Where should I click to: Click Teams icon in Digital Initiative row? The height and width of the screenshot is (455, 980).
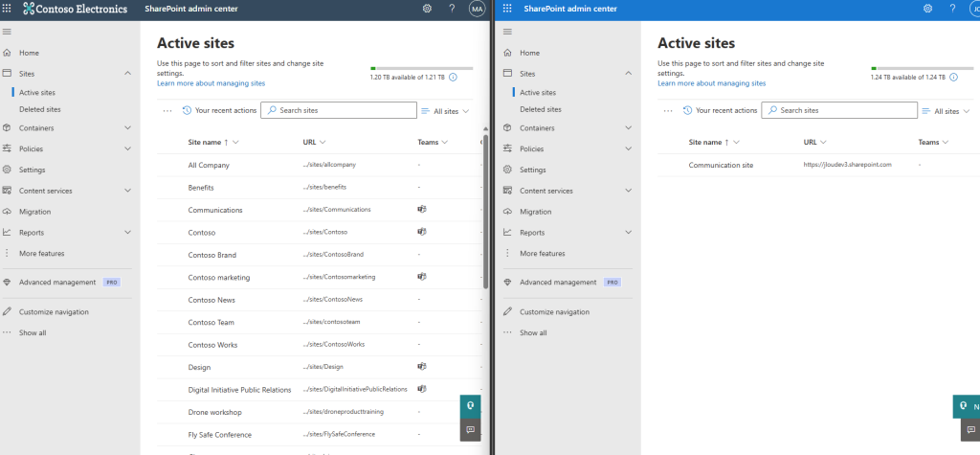[x=421, y=389]
